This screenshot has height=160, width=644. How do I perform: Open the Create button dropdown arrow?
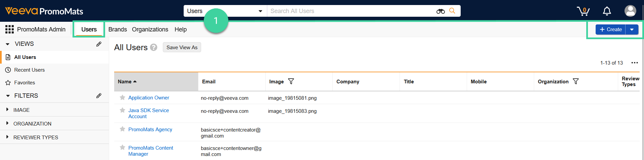coord(632,29)
